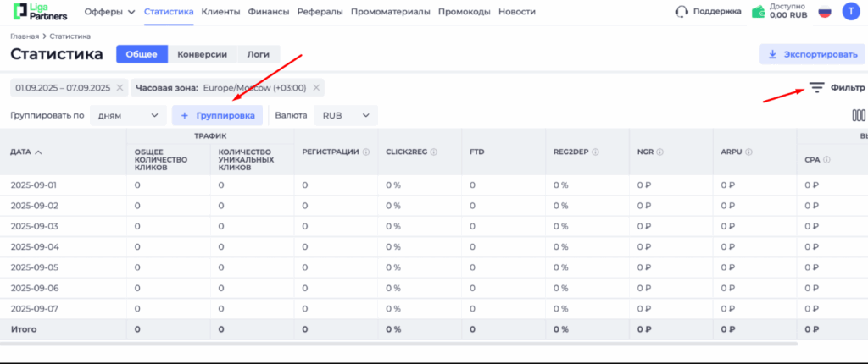Show info tooltip for CPA column
This screenshot has height=364, width=868.
826,160
